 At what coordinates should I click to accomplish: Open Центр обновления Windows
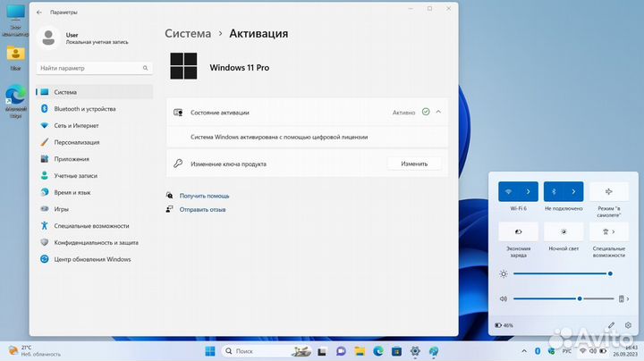click(x=94, y=259)
